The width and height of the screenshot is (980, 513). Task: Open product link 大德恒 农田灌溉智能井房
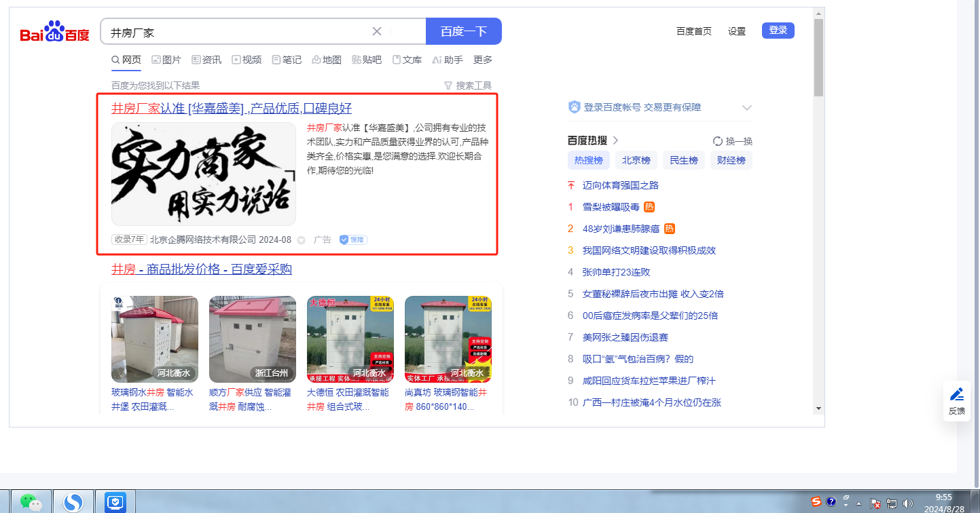[348, 400]
